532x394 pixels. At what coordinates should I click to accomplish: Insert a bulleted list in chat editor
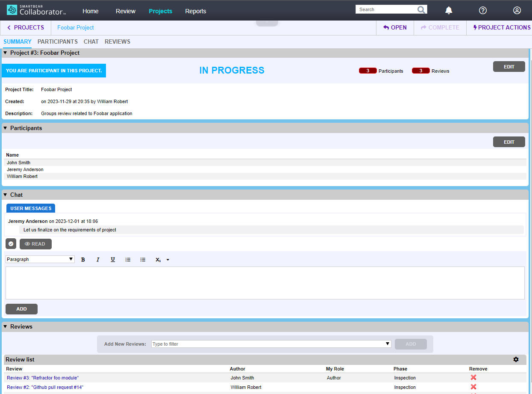tap(143, 260)
